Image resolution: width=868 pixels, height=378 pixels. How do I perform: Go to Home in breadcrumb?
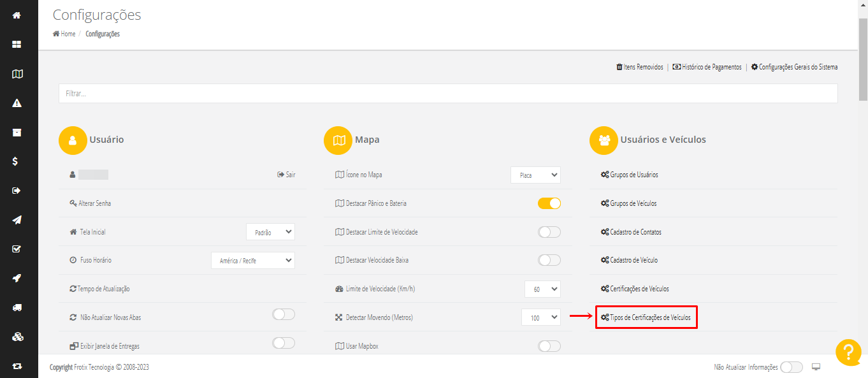(64, 34)
